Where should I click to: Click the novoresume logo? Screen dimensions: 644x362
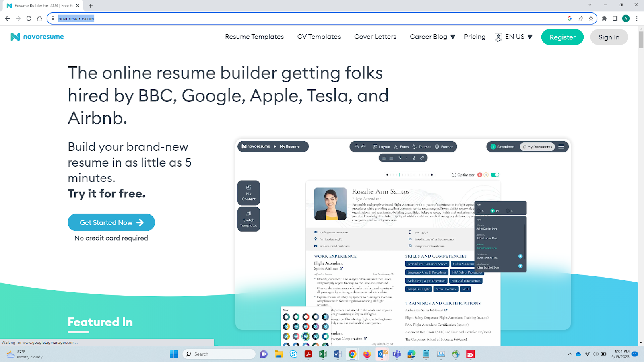point(37,37)
